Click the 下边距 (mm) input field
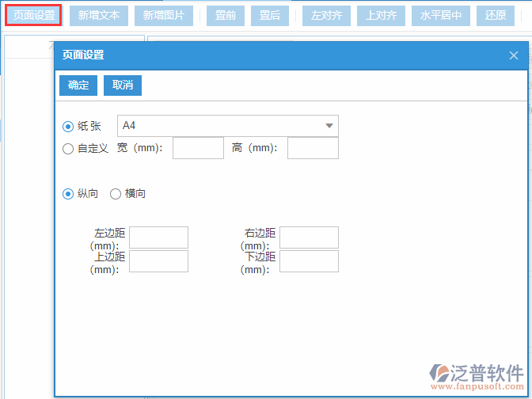 (x=309, y=261)
